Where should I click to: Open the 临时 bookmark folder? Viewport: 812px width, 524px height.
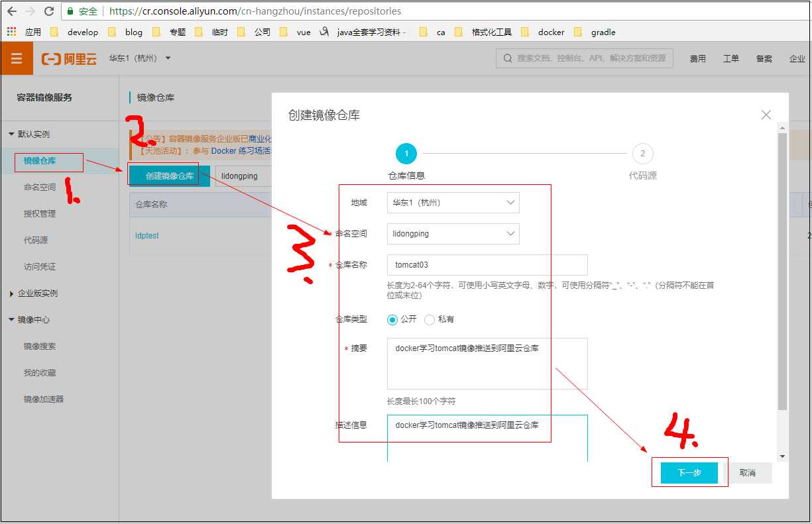[211, 32]
